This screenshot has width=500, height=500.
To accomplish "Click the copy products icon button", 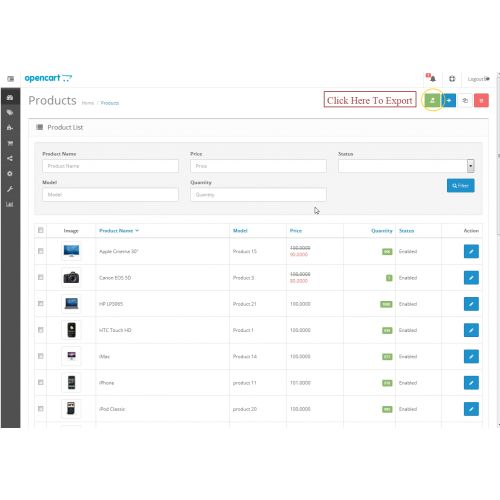I will click(465, 100).
